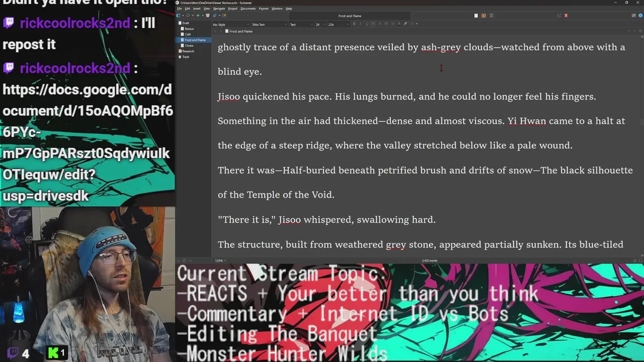Select the Beezus document in binder
644x362 pixels.
click(189, 29)
